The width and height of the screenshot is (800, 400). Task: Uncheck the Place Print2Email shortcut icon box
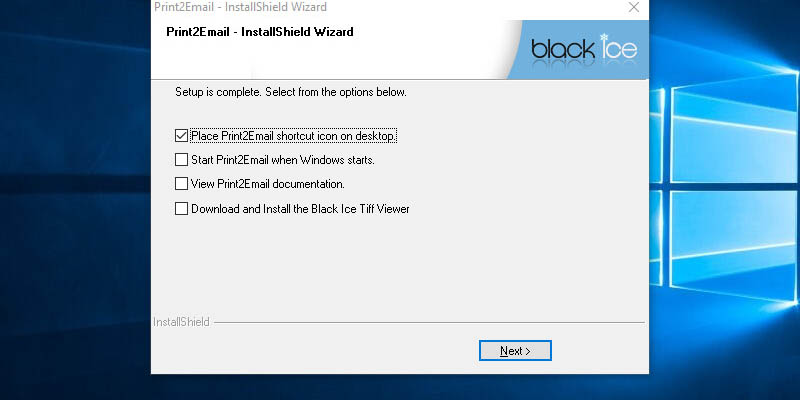pos(181,135)
